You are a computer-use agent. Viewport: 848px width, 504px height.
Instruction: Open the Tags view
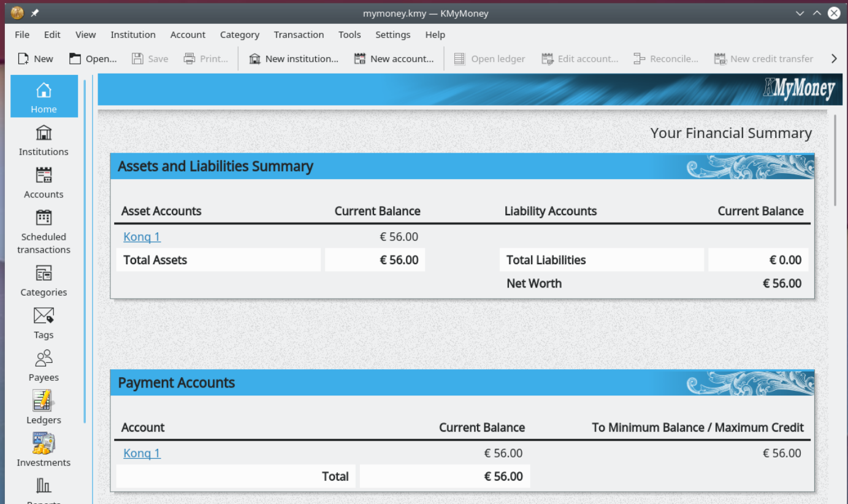pos(43,323)
